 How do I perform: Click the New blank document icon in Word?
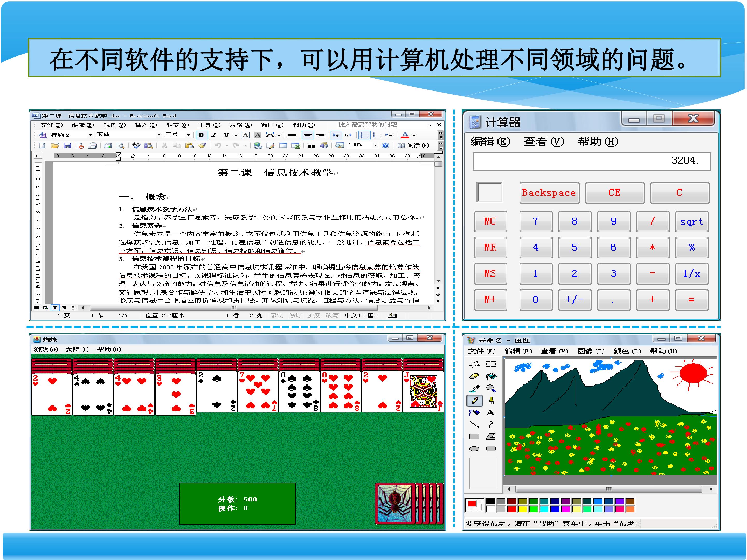pos(42,145)
